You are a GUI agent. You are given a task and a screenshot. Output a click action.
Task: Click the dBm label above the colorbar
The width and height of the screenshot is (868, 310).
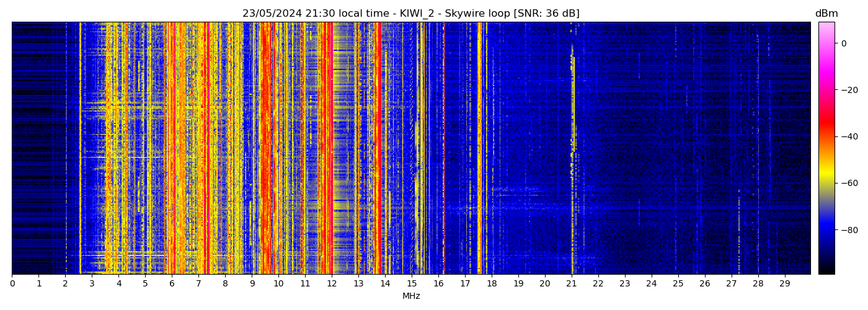click(x=826, y=14)
